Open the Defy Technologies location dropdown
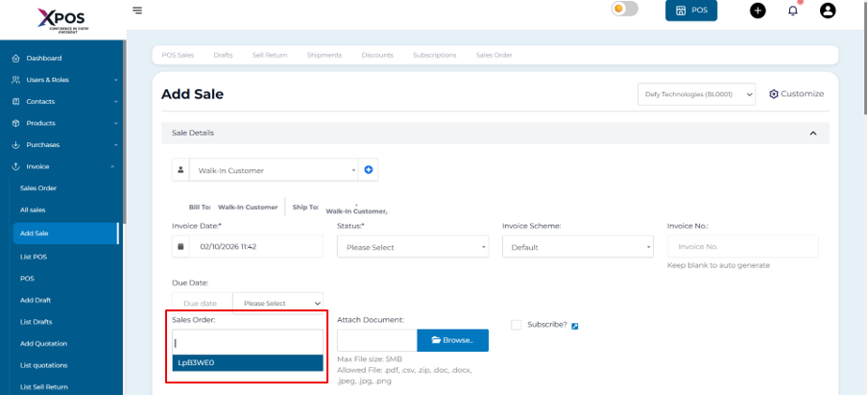 [696, 94]
